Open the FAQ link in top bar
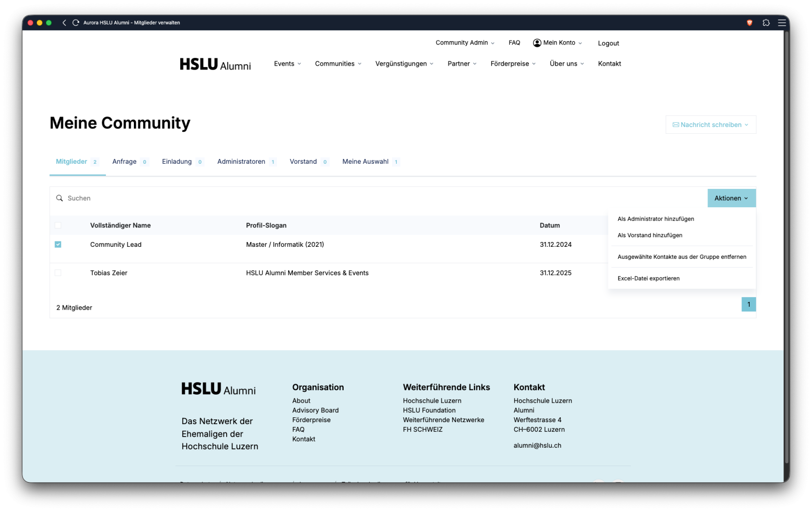Screen dimensions: 812x512 [x=514, y=43]
